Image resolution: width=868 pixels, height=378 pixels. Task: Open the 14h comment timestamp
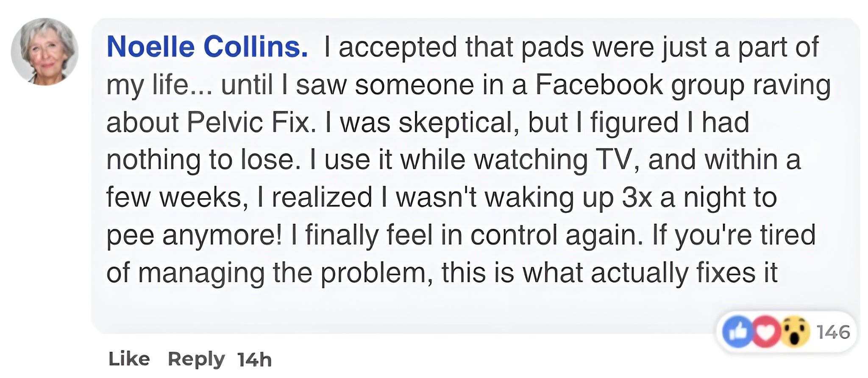coord(254,360)
